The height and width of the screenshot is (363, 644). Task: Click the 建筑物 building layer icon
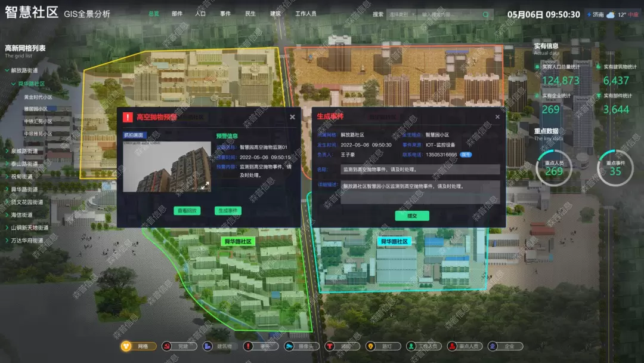tap(208, 346)
